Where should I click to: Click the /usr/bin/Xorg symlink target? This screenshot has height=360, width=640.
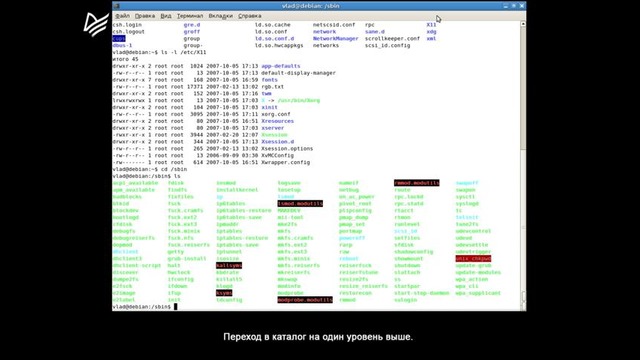[299, 100]
